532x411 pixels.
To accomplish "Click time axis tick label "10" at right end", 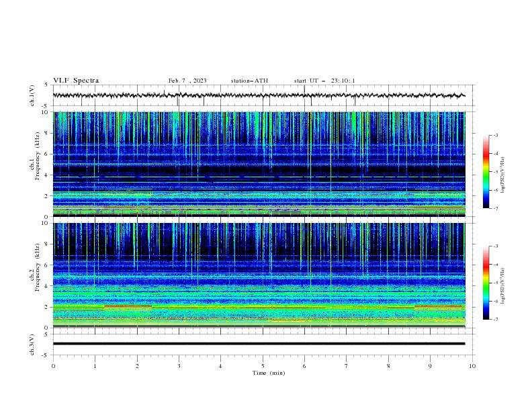I will [472, 366].
